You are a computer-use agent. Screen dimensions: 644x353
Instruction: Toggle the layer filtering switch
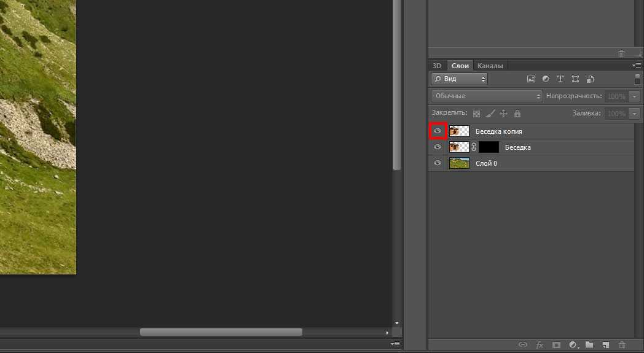click(x=637, y=79)
